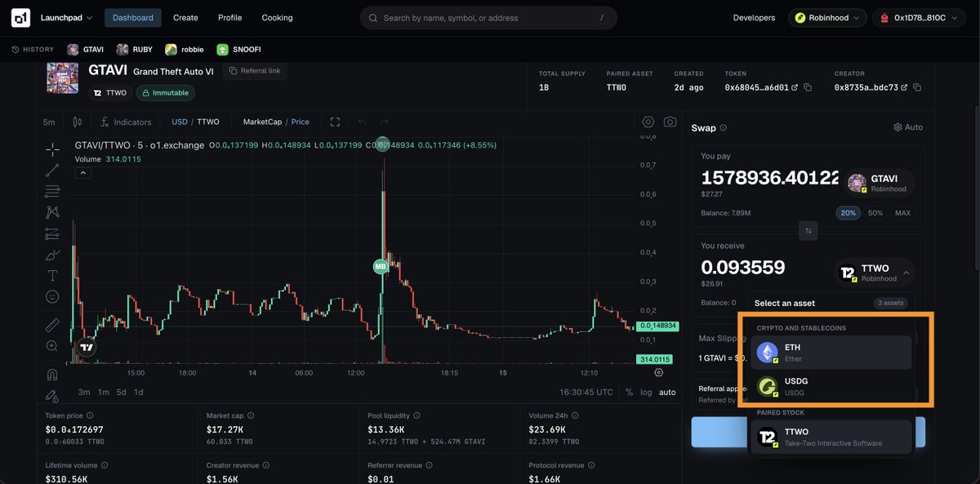The image size is (980, 484).
Task: Expand the Launchpad dropdown
Action: coord(66,17)
